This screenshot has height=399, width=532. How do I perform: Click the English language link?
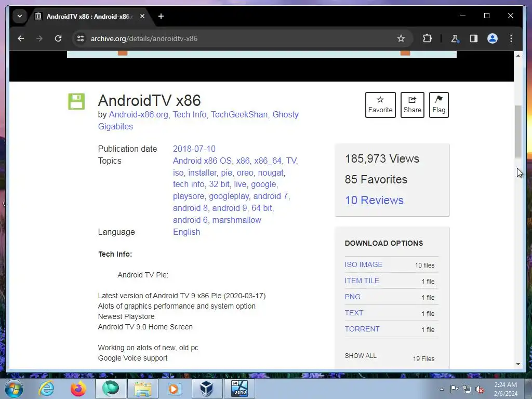[187, 232]
